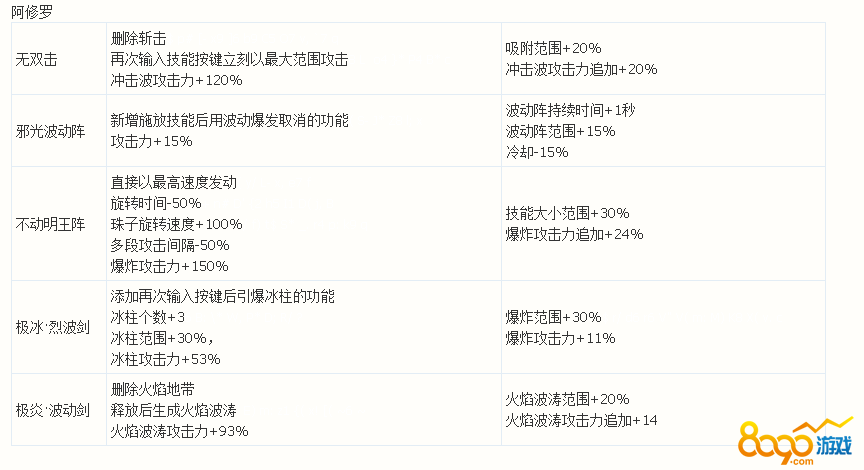This screenshot has width=864, height=470.
Task: Click the 珠子旋转速度+100% line
Action: click(x=176, y=224)
